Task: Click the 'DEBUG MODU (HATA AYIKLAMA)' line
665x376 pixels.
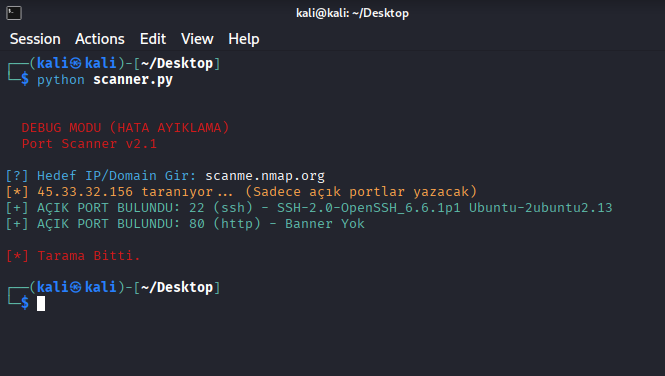Action: click(x=126, y=128)
